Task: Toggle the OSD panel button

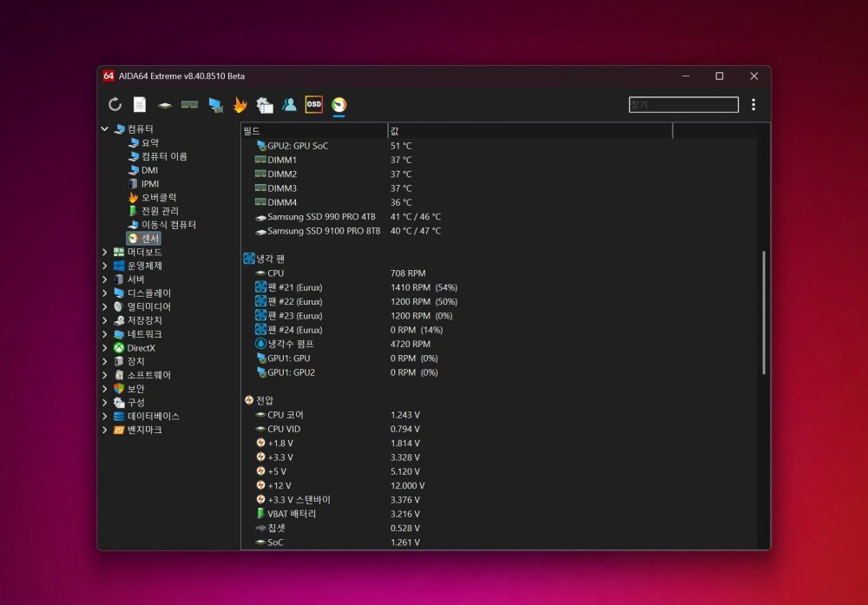Action: point(314,104)
